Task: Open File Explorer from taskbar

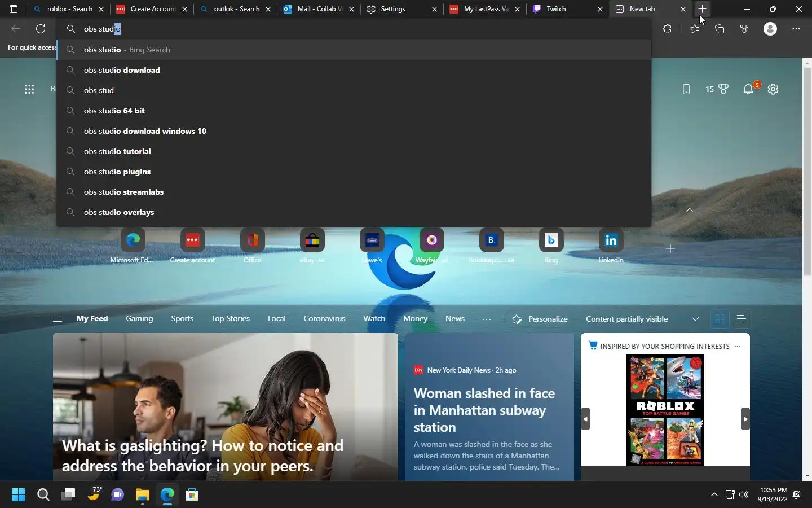Action: (x=142, y=495)
